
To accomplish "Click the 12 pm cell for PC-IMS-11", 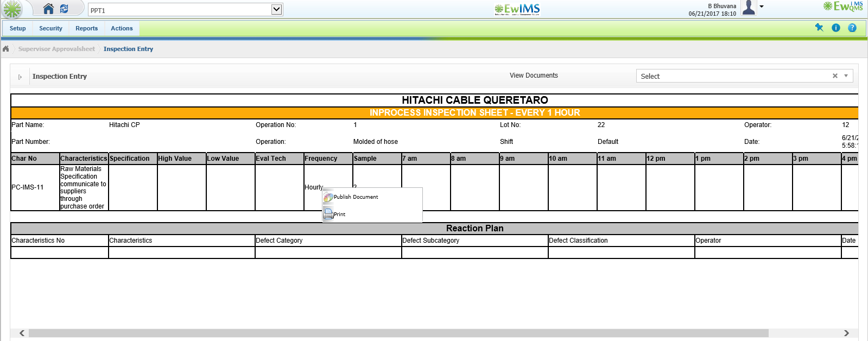I will 670,187.
